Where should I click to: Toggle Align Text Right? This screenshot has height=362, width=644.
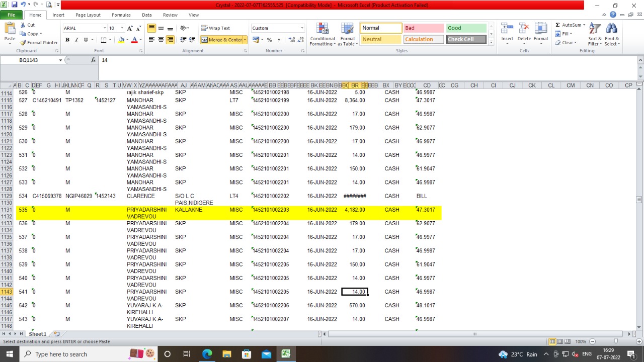pos(170,40)
